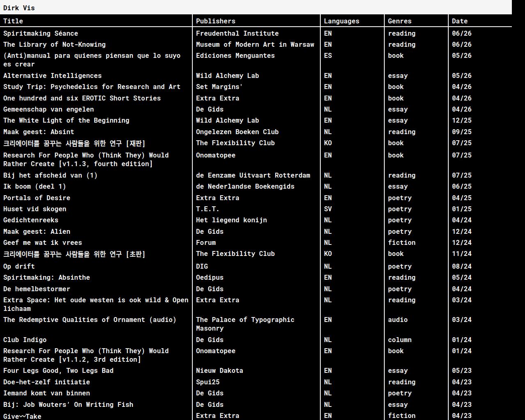This screenshot has height=420, width=525.
Task: Open the Alternative Intelligences essay
Action: coord(52,75)
